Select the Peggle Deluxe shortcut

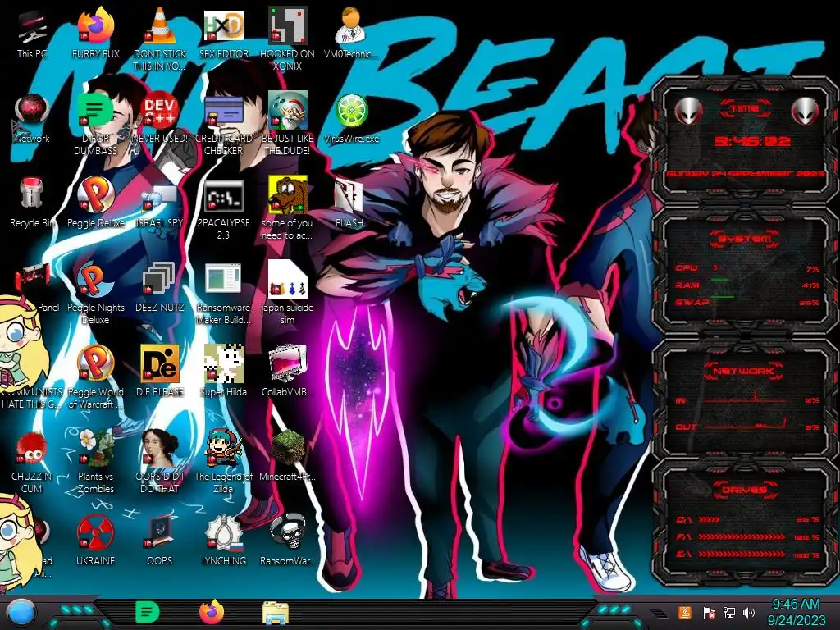pos(96,203)
